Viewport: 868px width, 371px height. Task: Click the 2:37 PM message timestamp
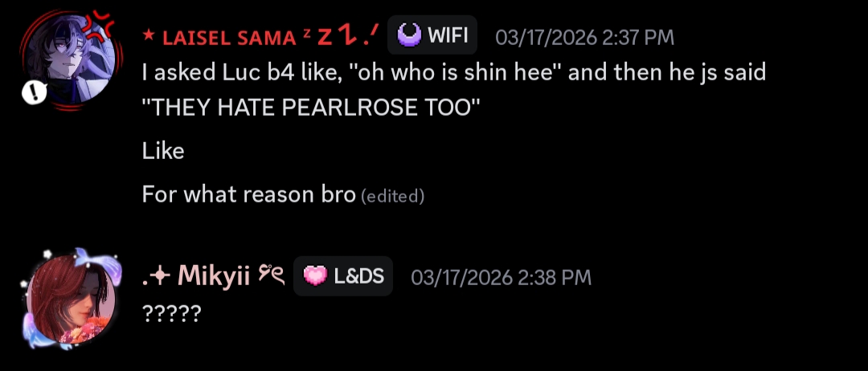point(584,38)
